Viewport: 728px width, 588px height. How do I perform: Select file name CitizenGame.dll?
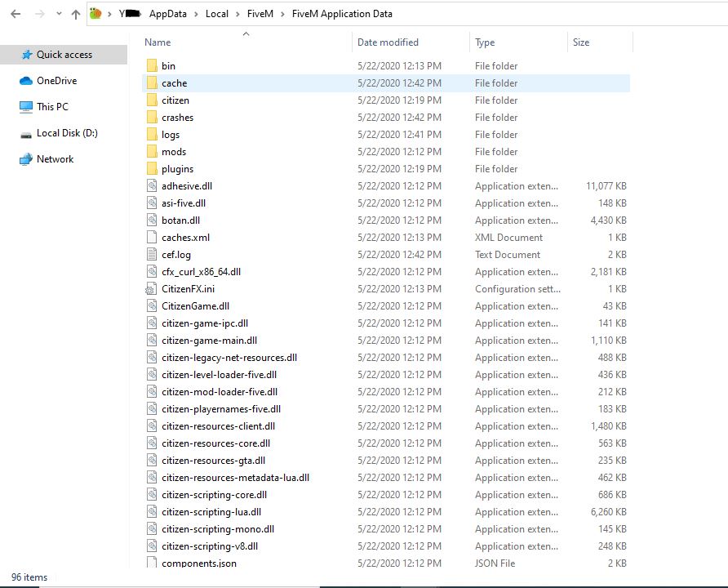click(x=195, y=306)
